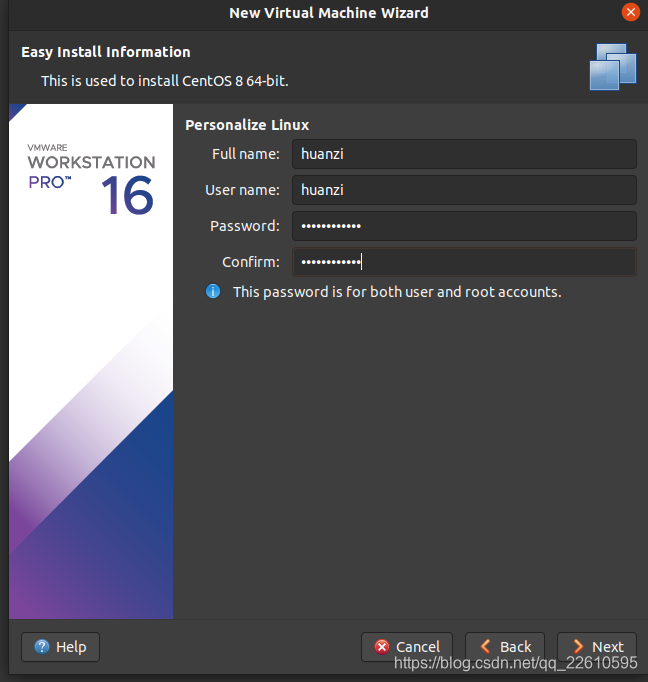Select the Password entry box
This screenshot has height=682, width=648.
(464, 226)
